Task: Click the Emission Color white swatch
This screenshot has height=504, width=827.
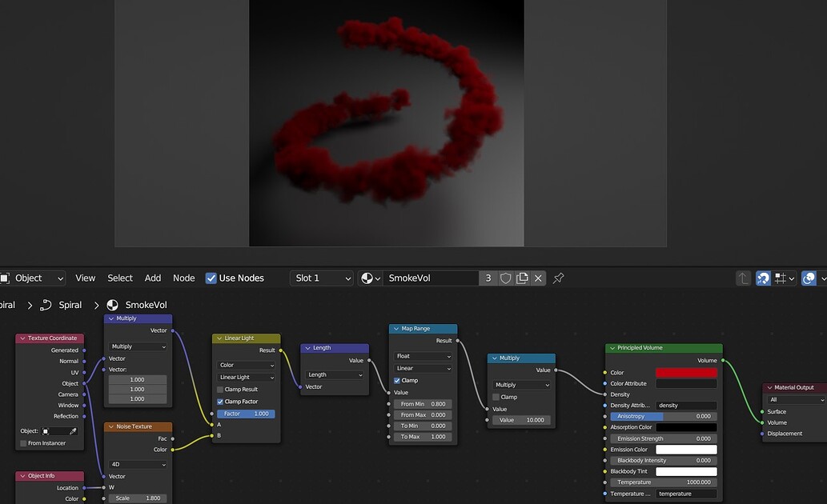Action: tap(685, 450)
